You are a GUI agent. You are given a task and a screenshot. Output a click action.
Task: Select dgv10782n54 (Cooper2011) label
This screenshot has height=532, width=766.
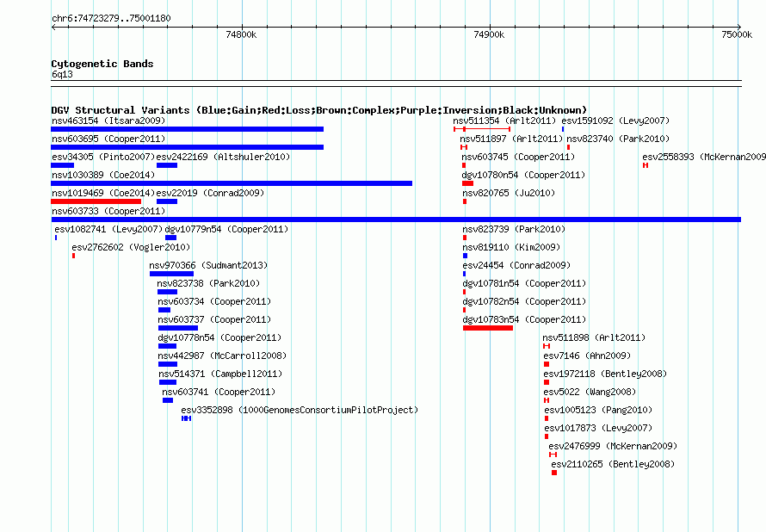(x=524, y=301)
